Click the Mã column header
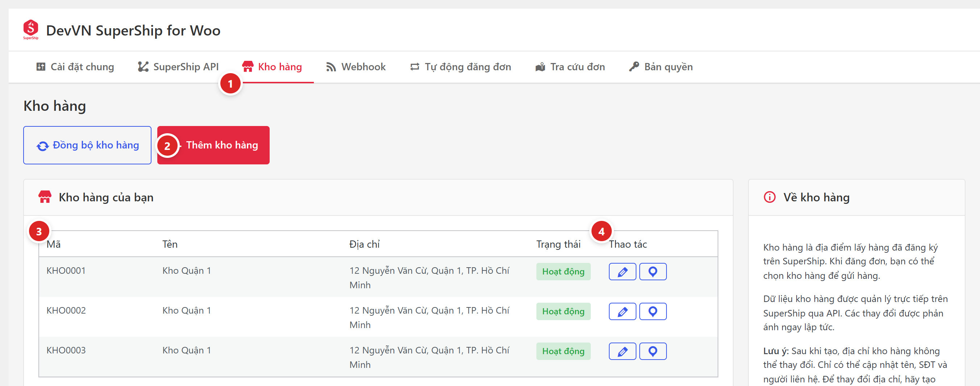 click(54, 244)
